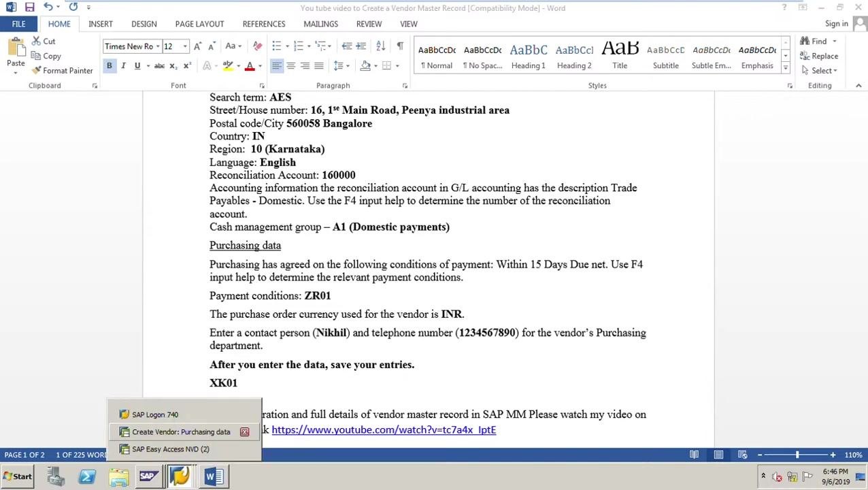Apply subscript formatting
Image resolution: width=868 pixels, height=490 pixels.
[x=173, y=66]
